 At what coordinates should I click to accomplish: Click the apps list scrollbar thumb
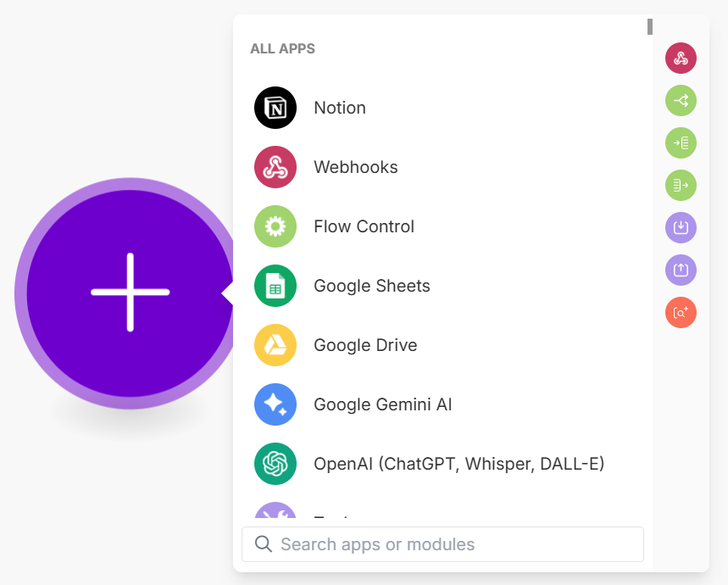650,26
